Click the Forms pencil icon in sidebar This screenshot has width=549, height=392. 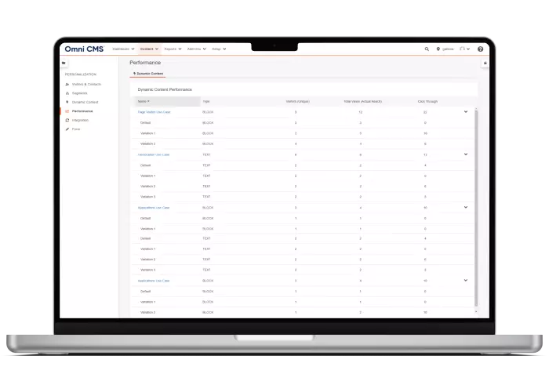pos(67,129)
